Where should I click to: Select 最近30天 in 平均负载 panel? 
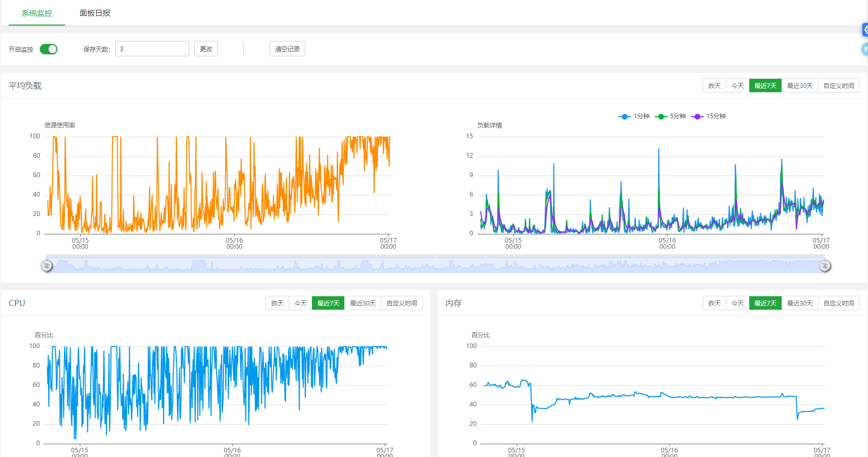pyautogui.click(x=800, y=85)
